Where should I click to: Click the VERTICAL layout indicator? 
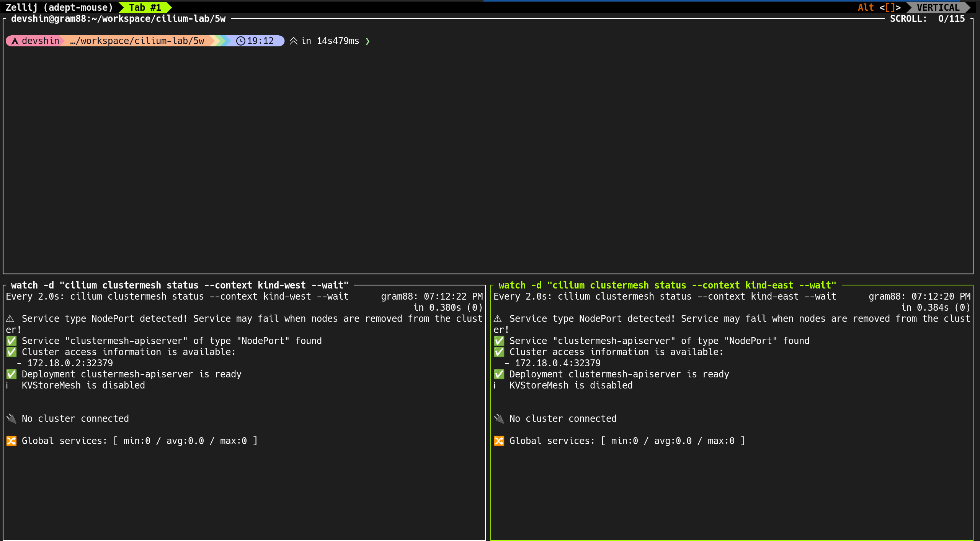point(938,7)
